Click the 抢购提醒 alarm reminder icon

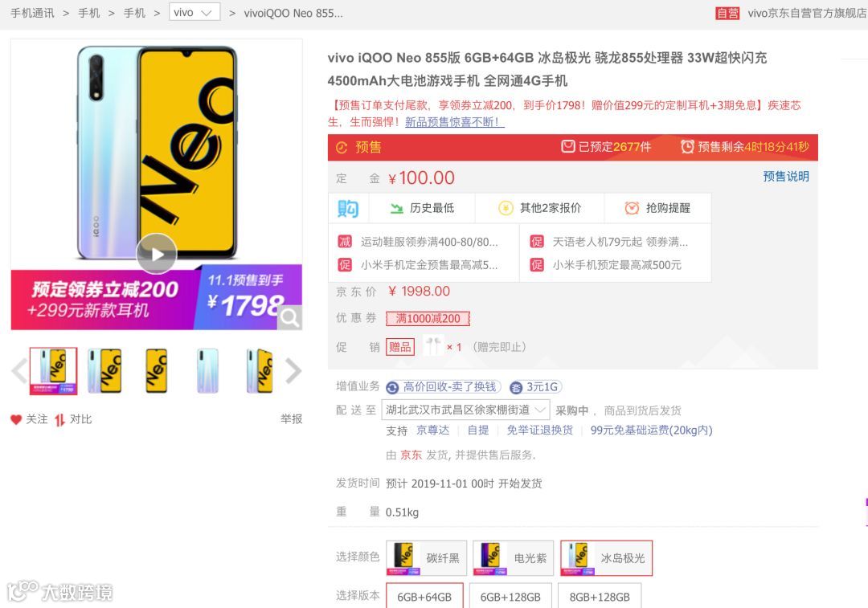[x=632, y=208]
